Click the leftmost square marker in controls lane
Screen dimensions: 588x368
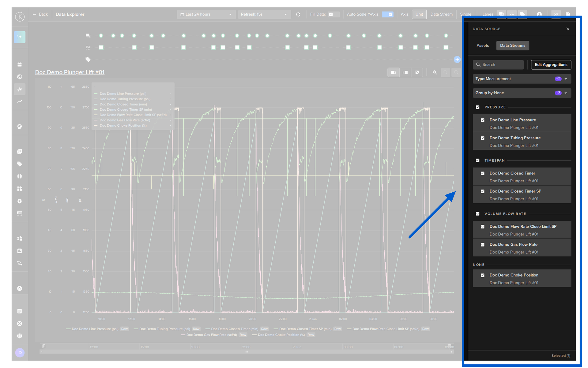101,48
